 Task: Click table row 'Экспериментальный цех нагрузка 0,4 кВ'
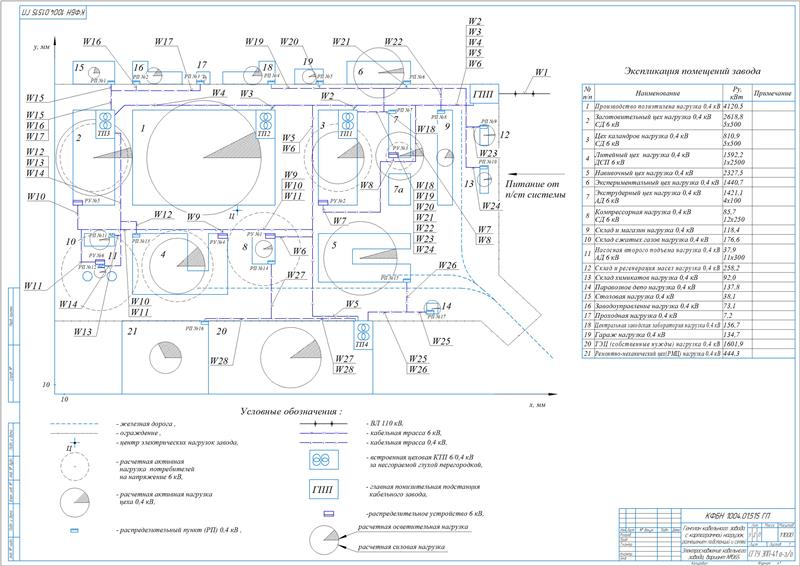click(688, 182)
